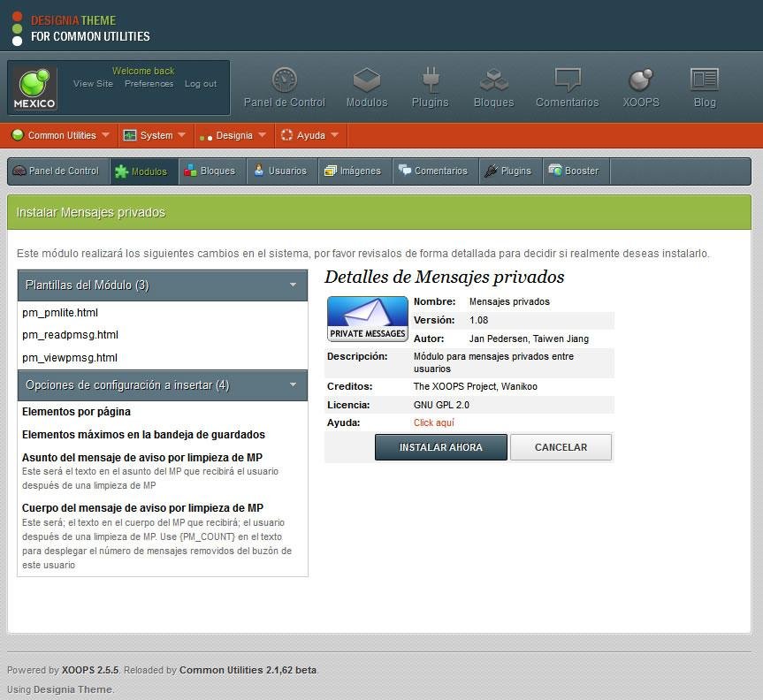Click the Bloques cube icon in top navigation
Viewport: 763px width, 700px height.
[x=493, y=80]
